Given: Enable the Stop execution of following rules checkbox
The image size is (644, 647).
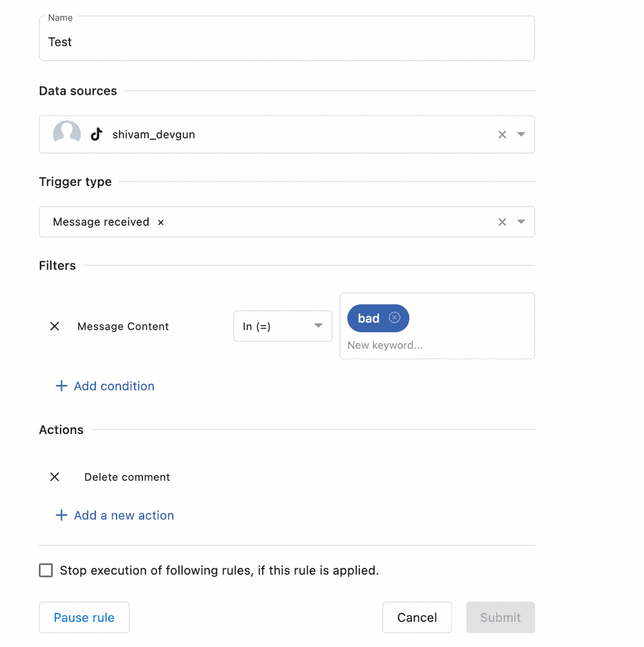Looking at the screenshot, I should click(46, 570).
